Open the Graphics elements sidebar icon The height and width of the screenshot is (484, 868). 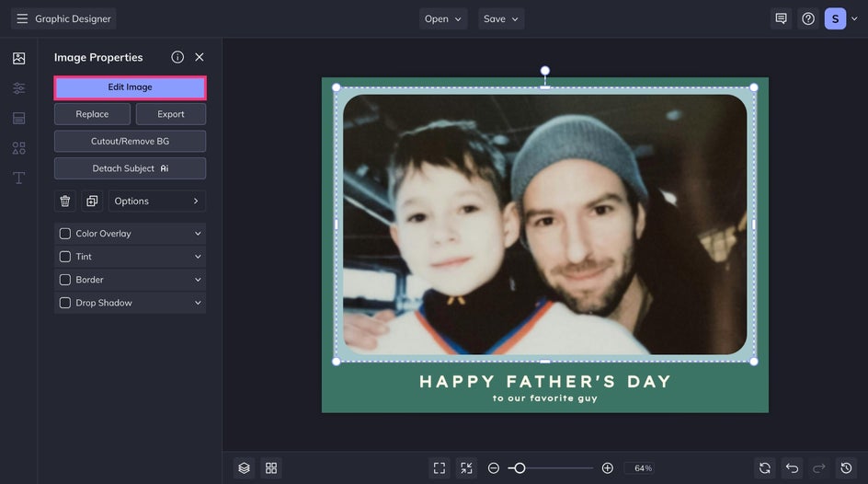18,148
